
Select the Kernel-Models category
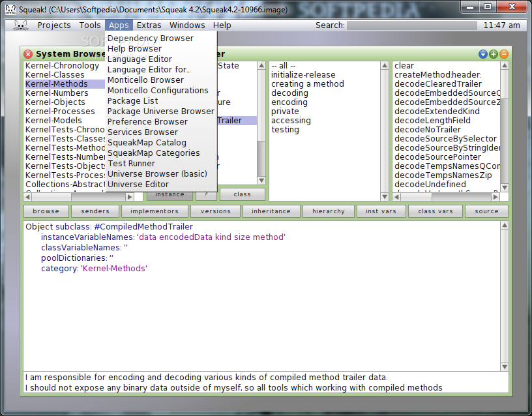tap(53, 121)
